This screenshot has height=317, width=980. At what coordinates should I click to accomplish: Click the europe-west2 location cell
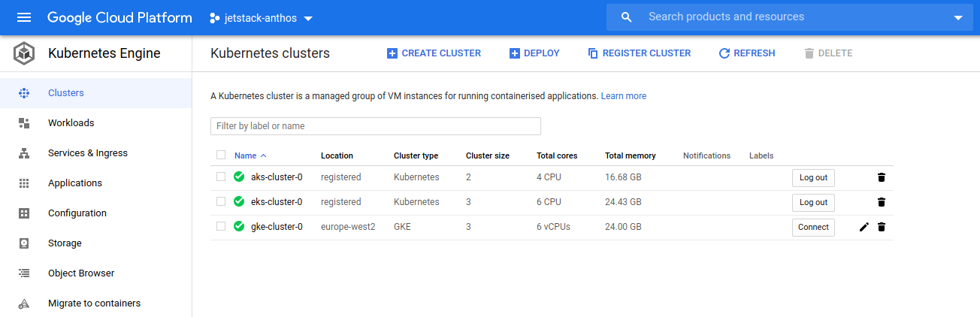point(348,227)
